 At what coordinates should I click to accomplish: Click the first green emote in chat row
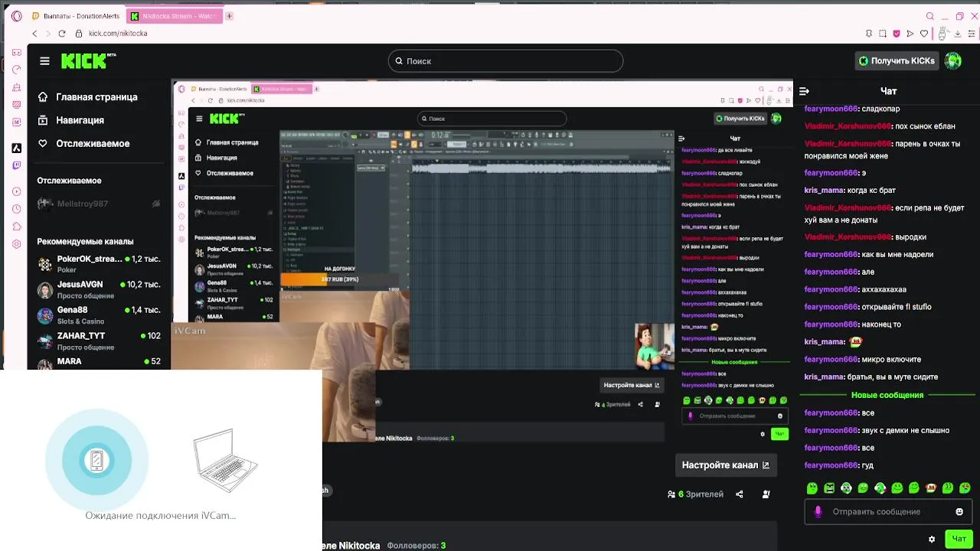(812, 488)
